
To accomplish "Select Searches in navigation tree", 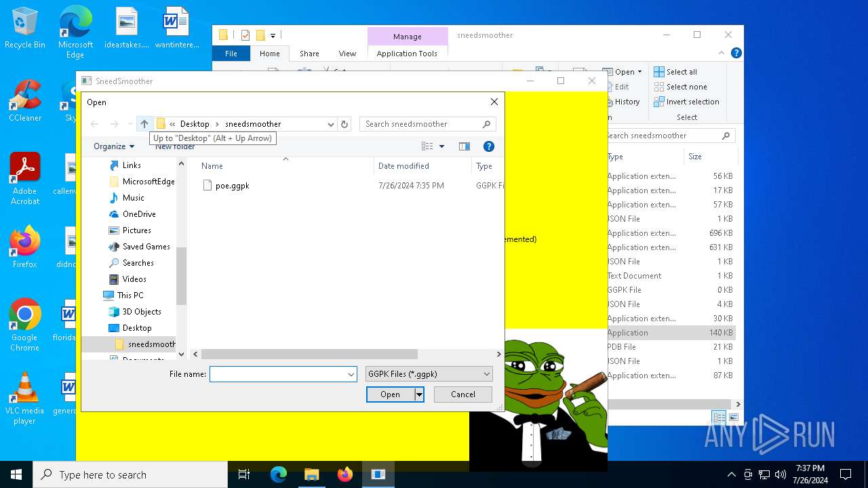I will point(138,263).
